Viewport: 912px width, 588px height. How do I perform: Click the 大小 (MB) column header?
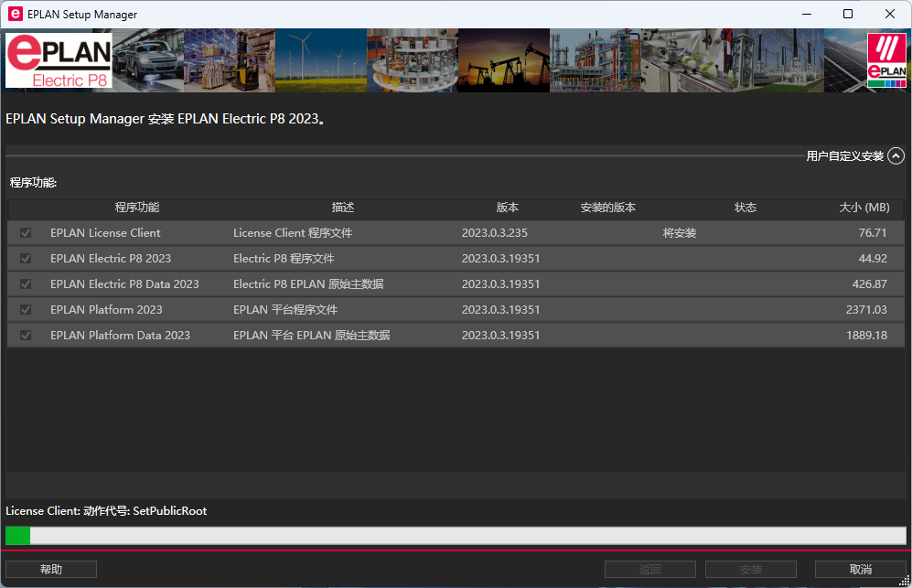coord(864,208)
